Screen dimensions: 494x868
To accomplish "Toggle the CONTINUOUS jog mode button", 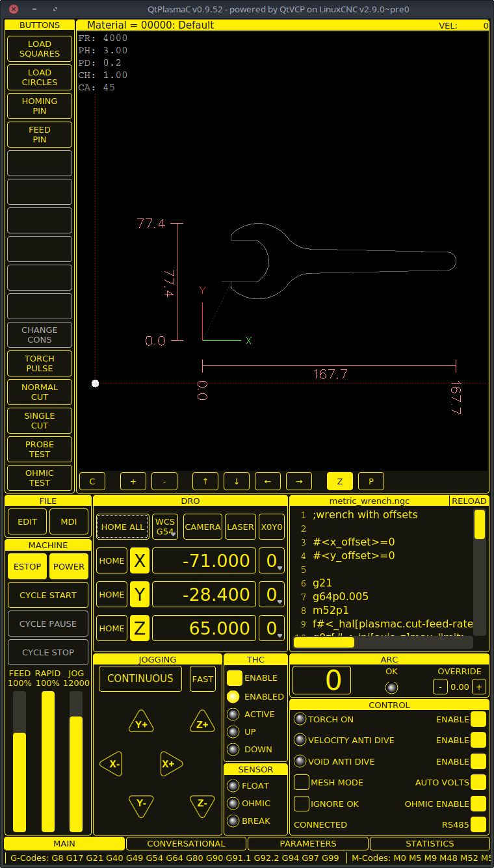I will 140,678.
